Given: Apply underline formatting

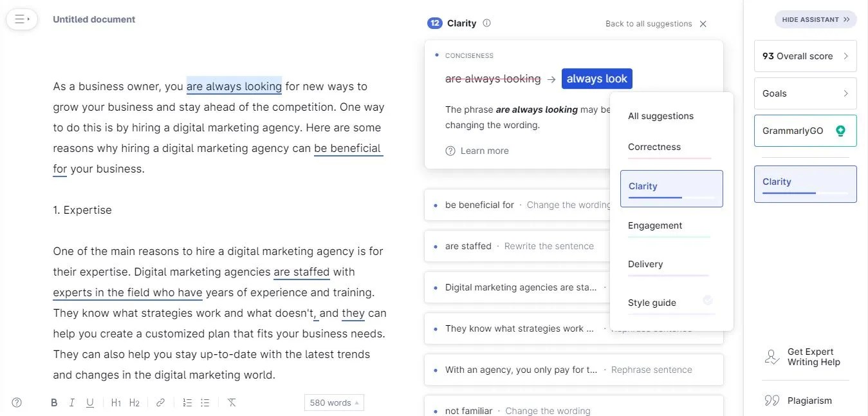Looking at the screenshot, I should [90, 402].
